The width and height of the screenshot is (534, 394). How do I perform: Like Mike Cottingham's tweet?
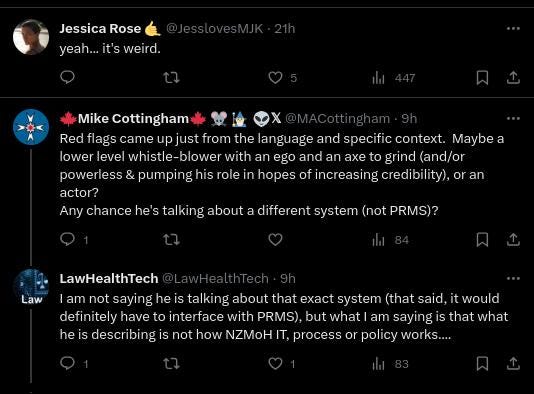pyautogui.click(x=275, y=240)
